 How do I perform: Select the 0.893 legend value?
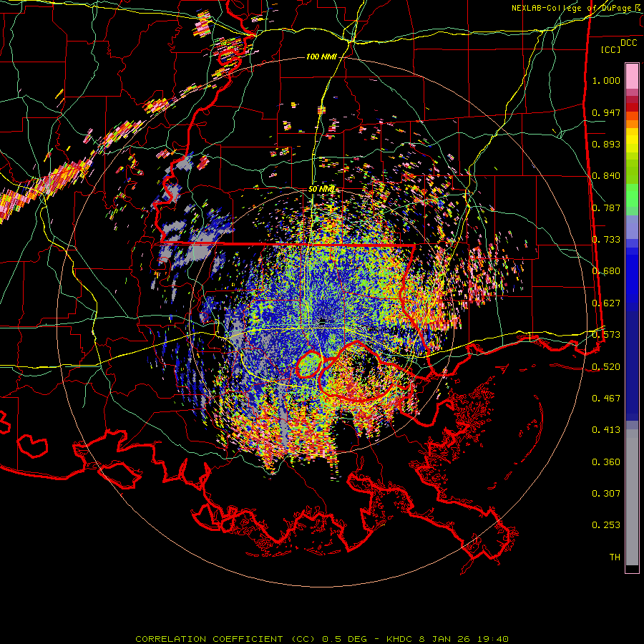click(606, 144)
